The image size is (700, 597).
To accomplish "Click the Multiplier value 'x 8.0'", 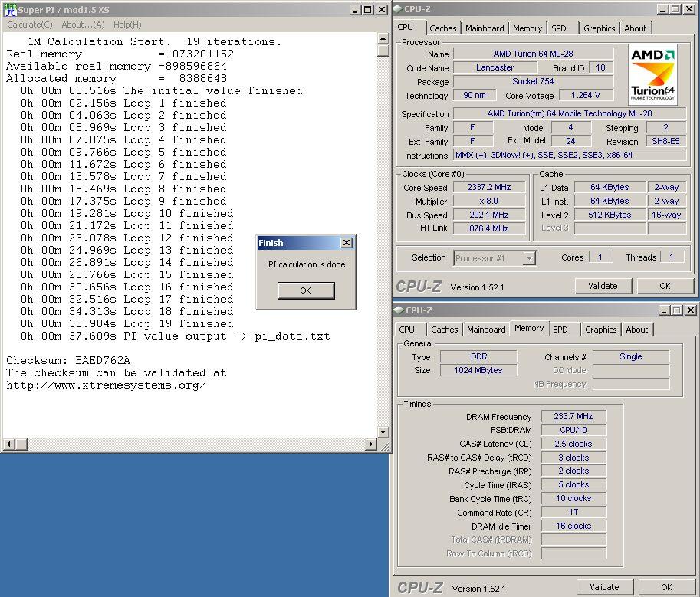I will tap(489, 202).
